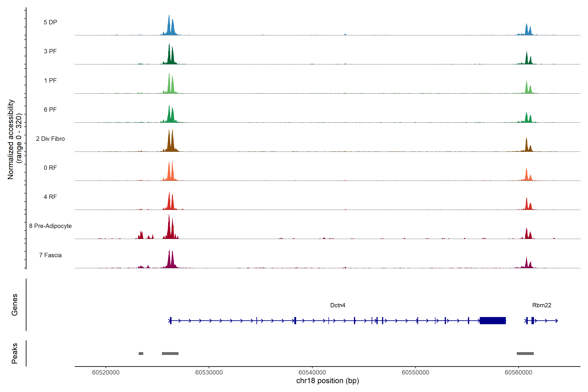
Task: Click the 3 PF track label
Action: pos(50,51)
